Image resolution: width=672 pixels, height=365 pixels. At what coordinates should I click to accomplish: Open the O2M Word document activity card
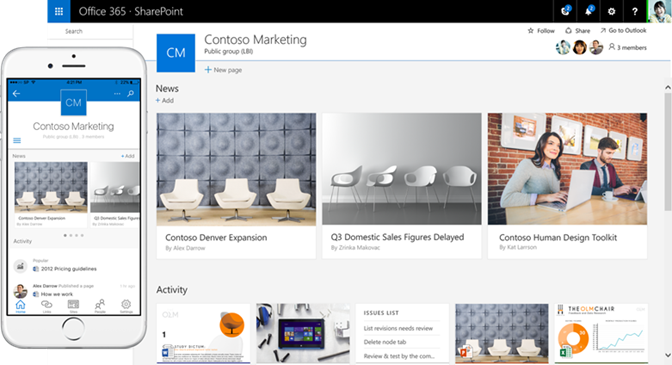coord(204,334)
